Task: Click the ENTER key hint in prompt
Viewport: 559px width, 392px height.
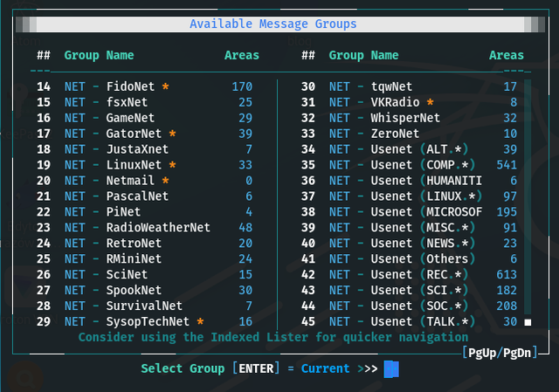Action: click(x=256, y=368)
